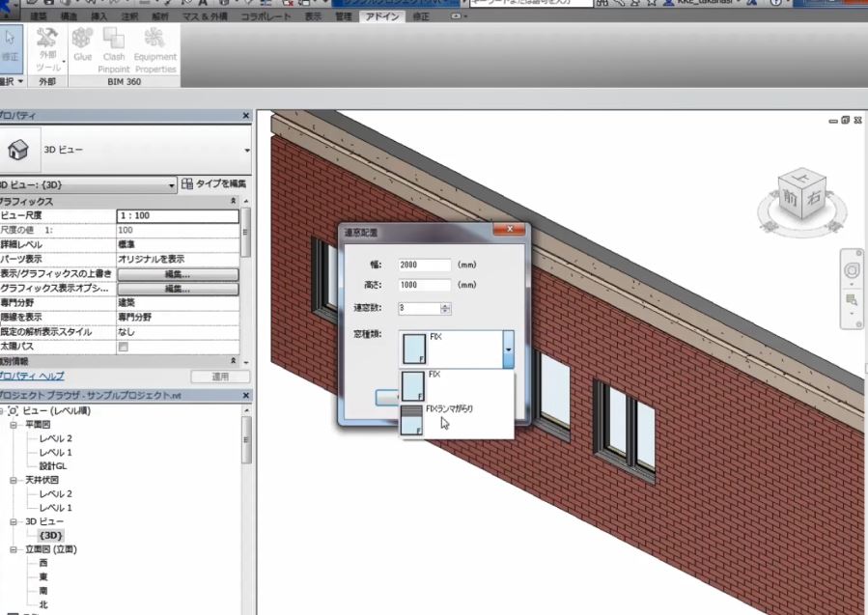This screenshot has width=868, height=615.
Task: Open the 3D ビュー: {3D} instance dropdown
Action: (172, 184)
